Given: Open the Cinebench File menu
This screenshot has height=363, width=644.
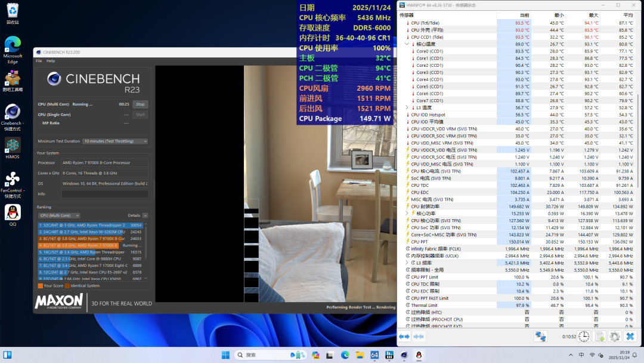Looking at the screenshot, I should pos(39,61).
